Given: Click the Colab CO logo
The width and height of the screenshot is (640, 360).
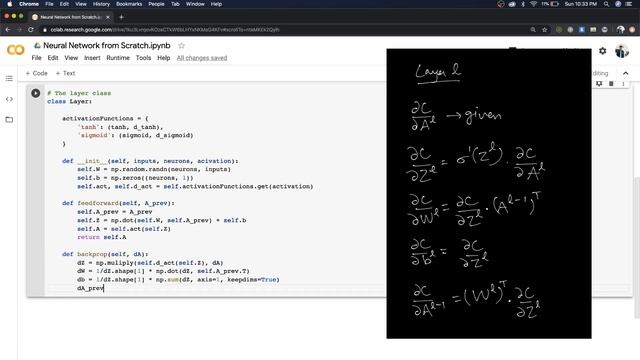Looking at the screenshot, I should [x=16, y=50].
